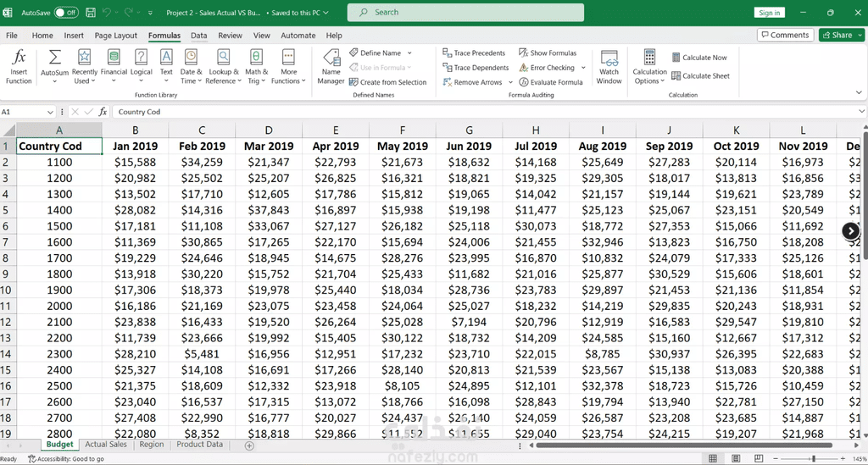
Task: Switch to the Review tab
Action: point(230,36)
